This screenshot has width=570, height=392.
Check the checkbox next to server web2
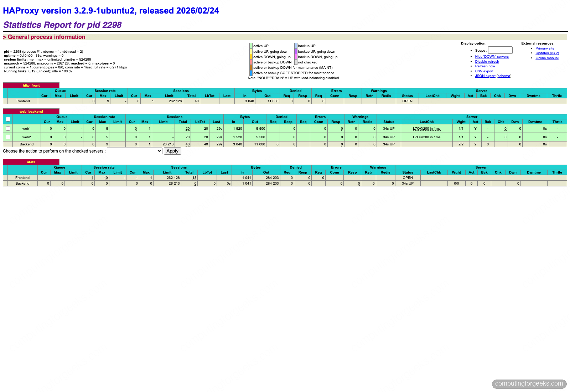[x=8, y=137]
